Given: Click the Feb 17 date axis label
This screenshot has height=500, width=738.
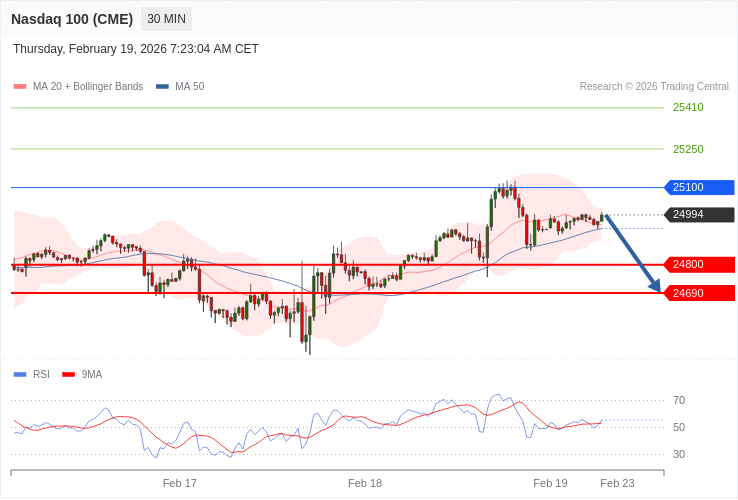Looking at the screenshot, I should coord(180,483).
